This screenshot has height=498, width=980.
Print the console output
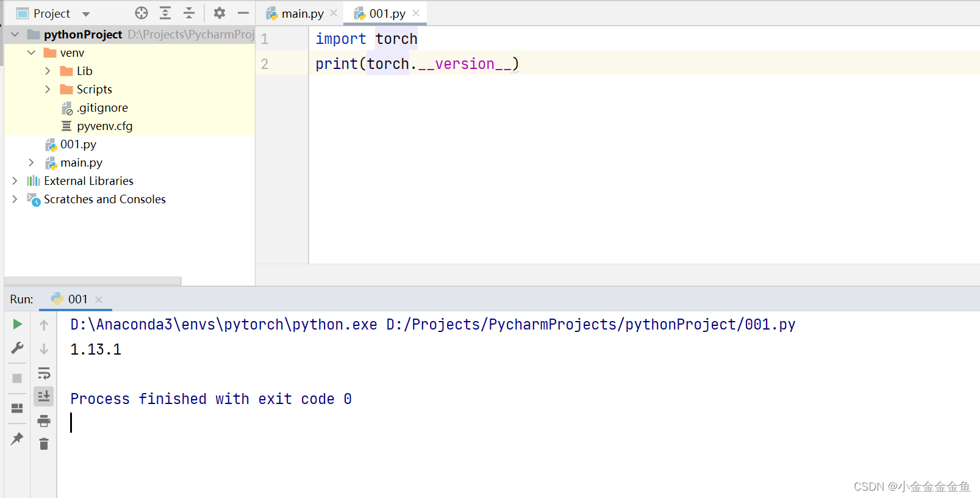click(x=44, y=420)
